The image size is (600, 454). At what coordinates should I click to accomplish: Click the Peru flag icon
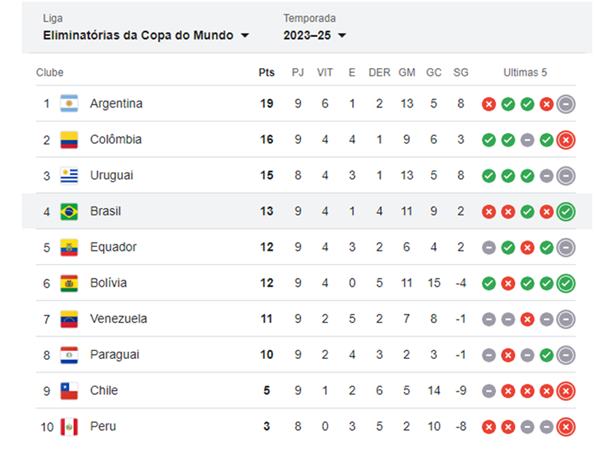tap(69, 427)
